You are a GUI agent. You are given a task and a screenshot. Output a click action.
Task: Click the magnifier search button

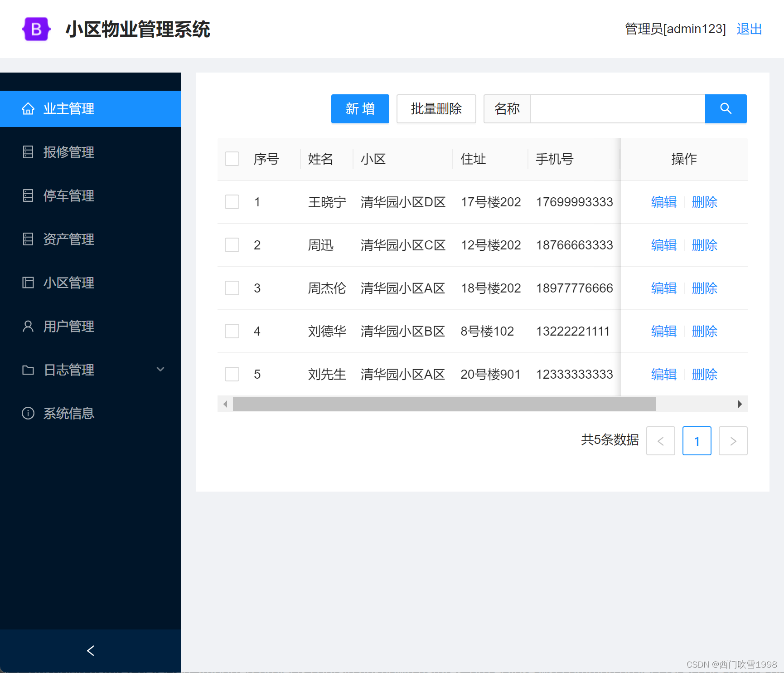click(x=726, y=109)
